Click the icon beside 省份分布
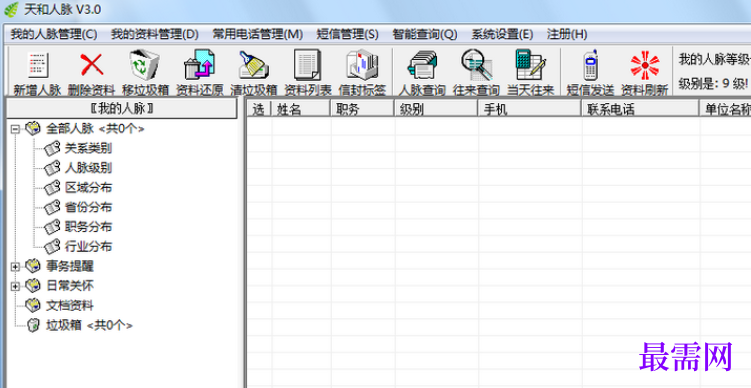The image size is (751, 388). [x=52, y=207]
